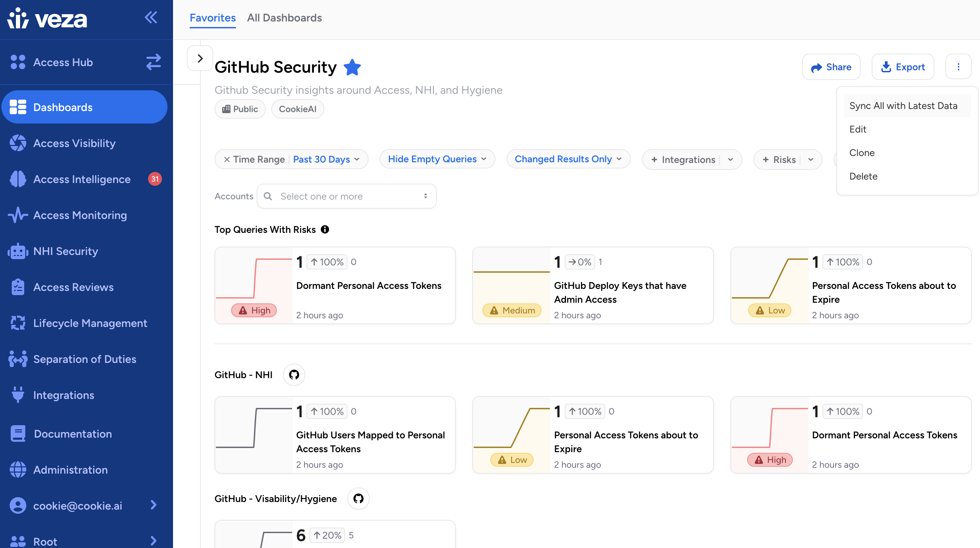
Task: Click the Root users icon in sidebar
Action: pyautogui.click(x=18, y=541)
